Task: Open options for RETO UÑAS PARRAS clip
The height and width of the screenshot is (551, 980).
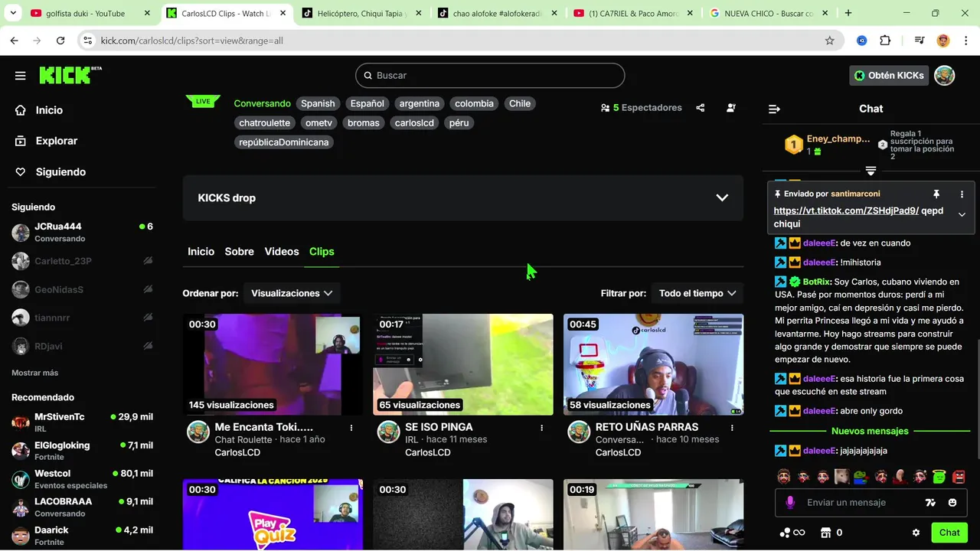Action: [732, 428]
